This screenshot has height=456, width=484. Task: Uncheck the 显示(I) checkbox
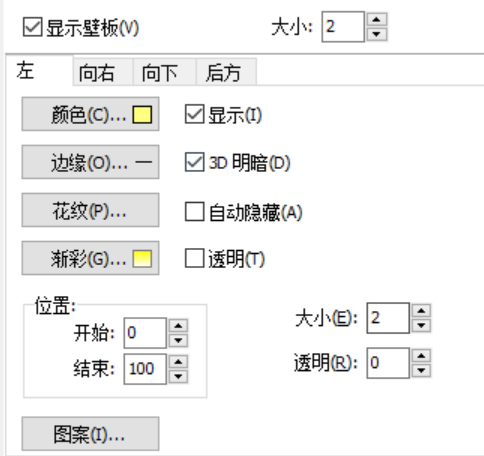click(194, 114)
